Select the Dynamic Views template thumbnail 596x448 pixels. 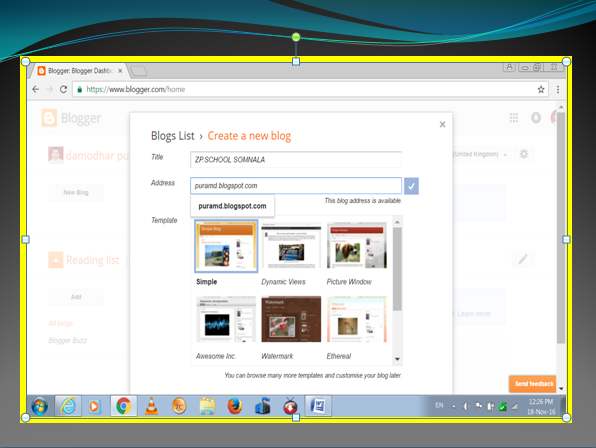pos(291,245)
